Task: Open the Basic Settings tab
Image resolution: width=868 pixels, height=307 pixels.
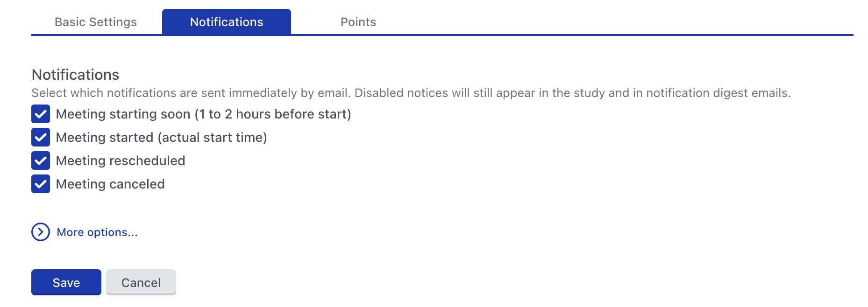Action: [x=96, y=22]
